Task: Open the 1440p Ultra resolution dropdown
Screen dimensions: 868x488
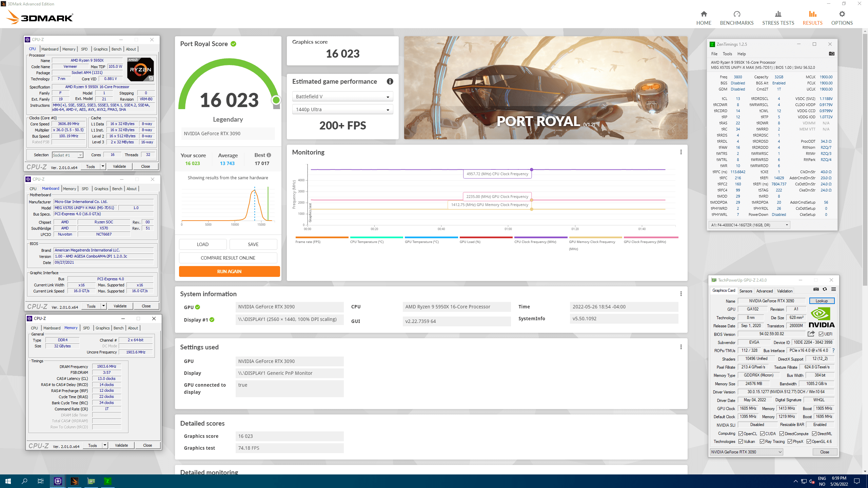Action: (342, 109)
